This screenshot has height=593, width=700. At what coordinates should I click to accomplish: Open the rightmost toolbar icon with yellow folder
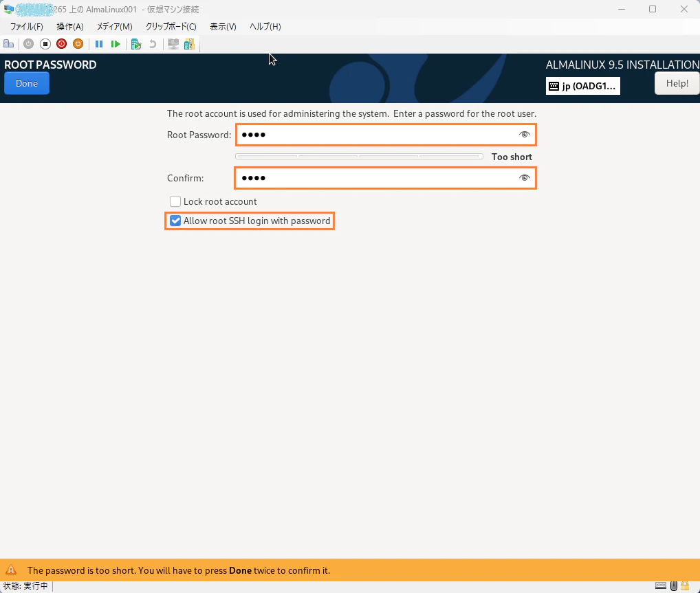[189, 44]
